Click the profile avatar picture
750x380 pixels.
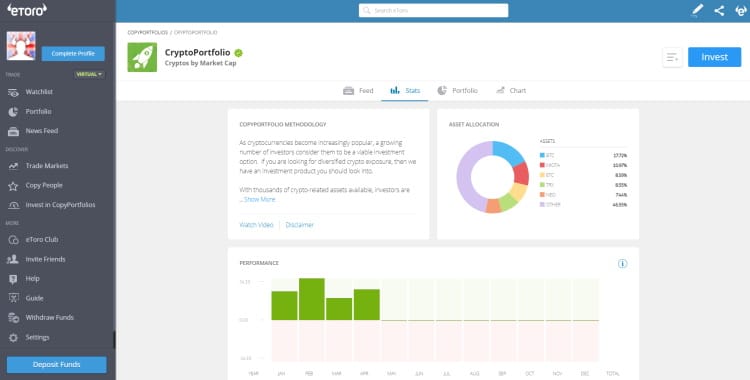pos(21,46)
